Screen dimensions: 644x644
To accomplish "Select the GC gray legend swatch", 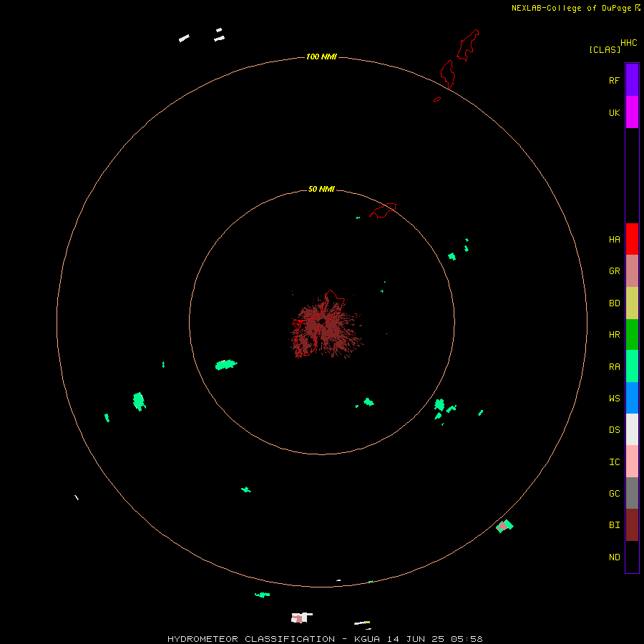I will click(x=632, y=493).
